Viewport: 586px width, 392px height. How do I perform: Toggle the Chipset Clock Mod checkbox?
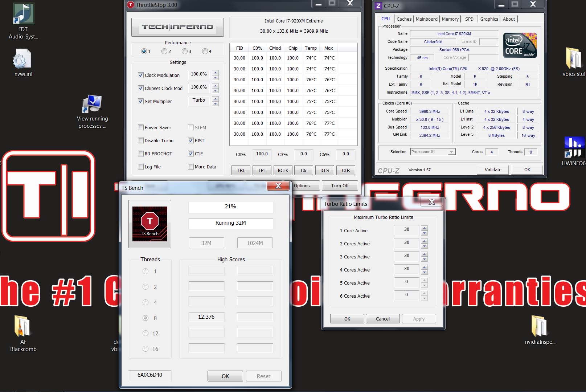click(141, 88)
